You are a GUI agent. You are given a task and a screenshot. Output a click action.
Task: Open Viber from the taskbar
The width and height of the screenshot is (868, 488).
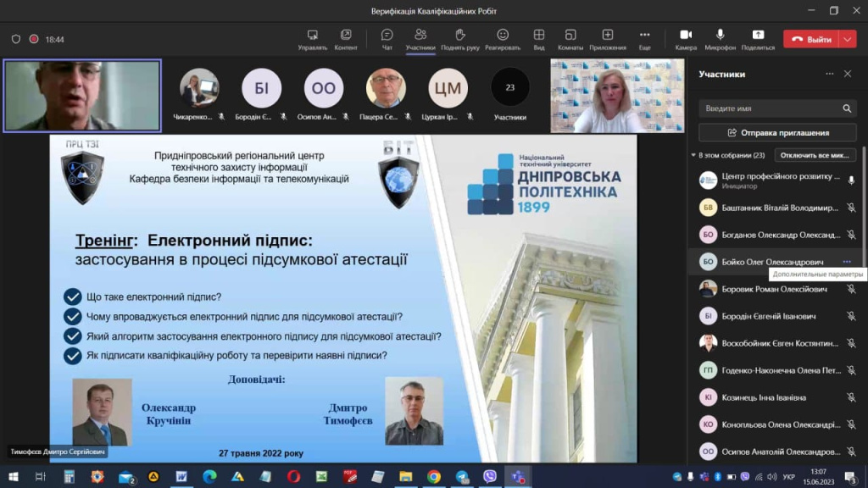pos(489,476)
